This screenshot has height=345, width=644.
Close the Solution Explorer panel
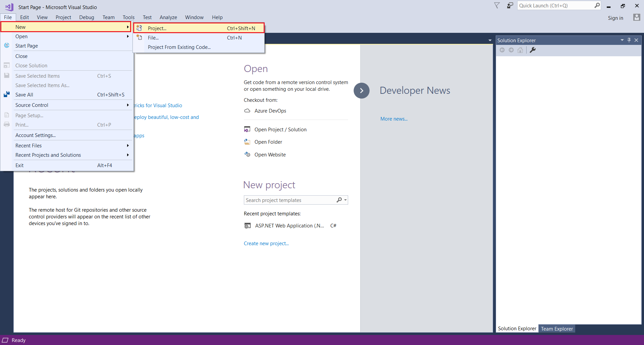coord(636,40)
